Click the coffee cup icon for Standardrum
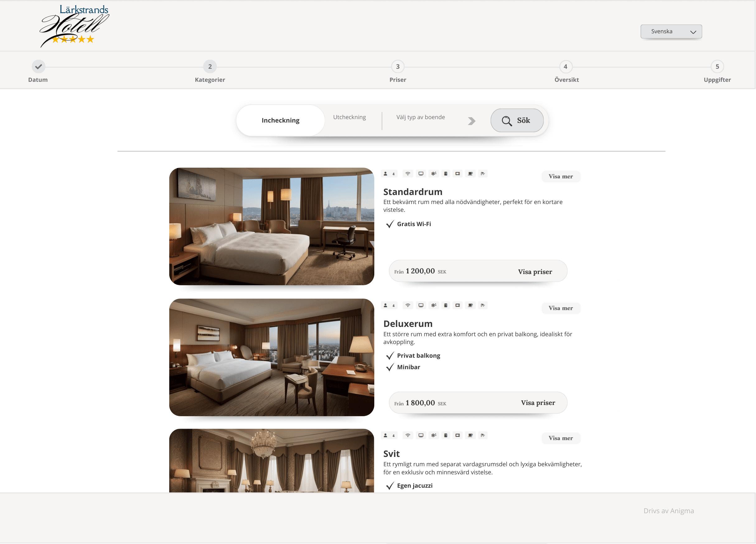The image size is (756, 544). click(x=470, y=174)
